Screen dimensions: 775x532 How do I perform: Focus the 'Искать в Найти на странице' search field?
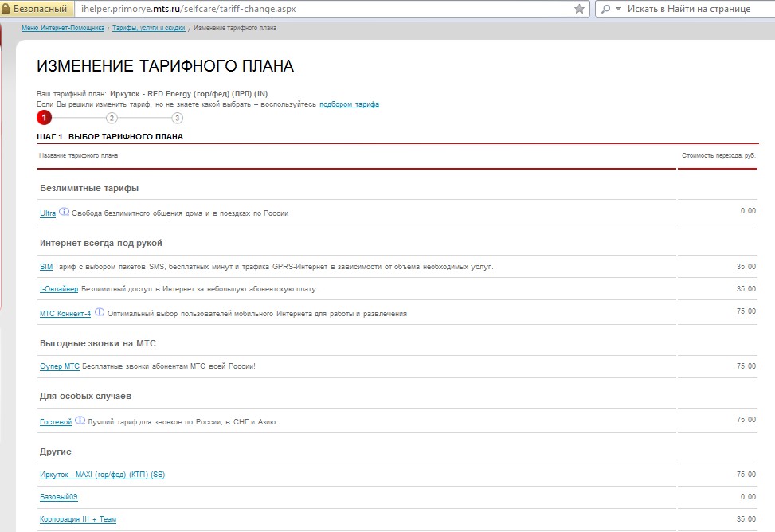(x=688, y=9)
